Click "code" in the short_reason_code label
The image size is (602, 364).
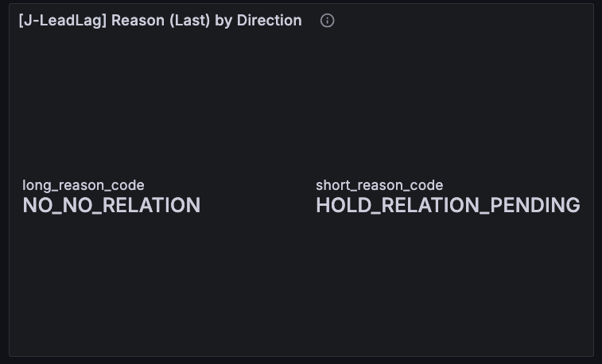point(426,185)
